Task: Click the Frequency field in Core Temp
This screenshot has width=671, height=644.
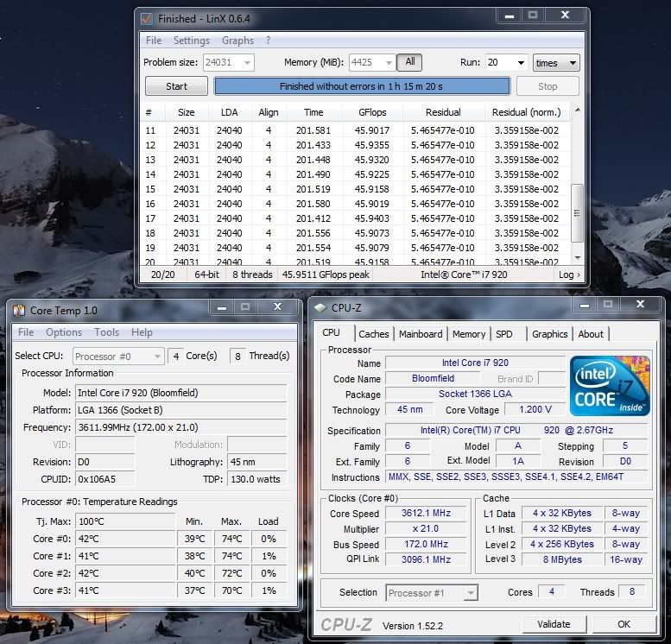Action: click(x=181, y=427)
